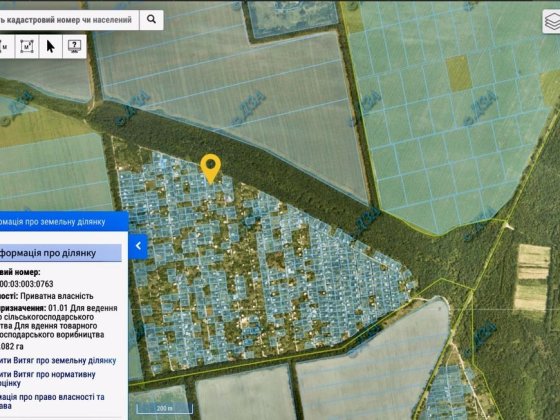Open the map layers stack icon
Viewport: 560px width, 420px height.
(552, 22)
